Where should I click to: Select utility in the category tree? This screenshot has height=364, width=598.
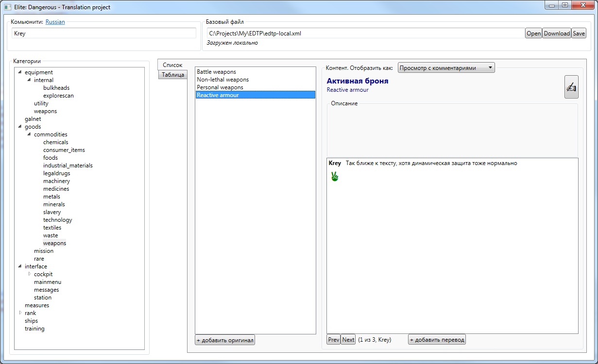pyautogui.click(x=41, y=103)
